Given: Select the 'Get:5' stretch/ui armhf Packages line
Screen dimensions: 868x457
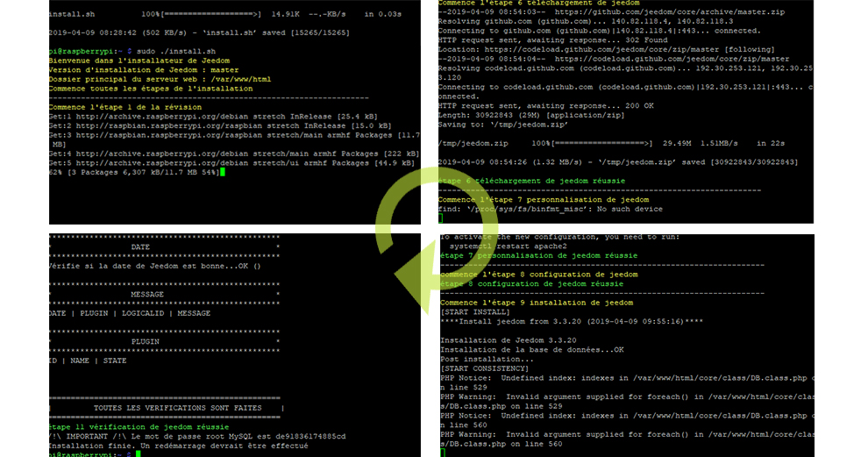Looking at the screenshot, I should pos(231,163).
